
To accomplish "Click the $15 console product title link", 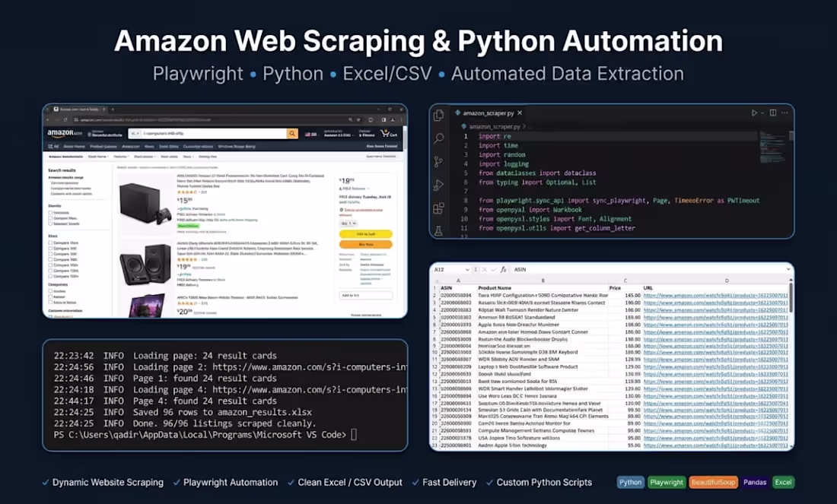I will click(x=251, y=182).
